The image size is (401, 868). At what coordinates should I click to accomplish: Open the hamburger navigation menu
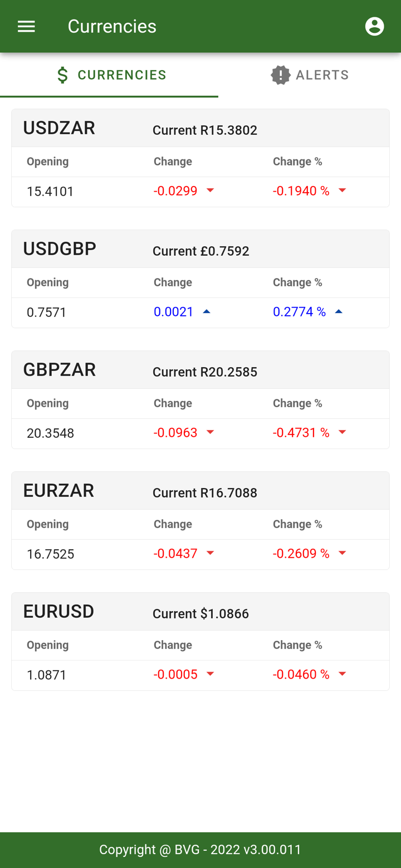pyautogui.click(x=26, y=26)
